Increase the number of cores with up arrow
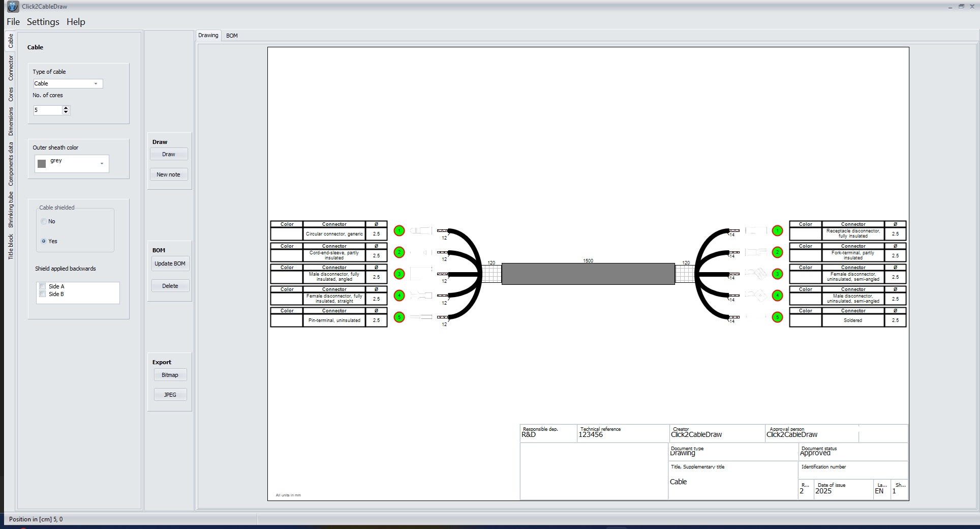The height and width of the screenshot is (529, 980). (x=66, y=108)
